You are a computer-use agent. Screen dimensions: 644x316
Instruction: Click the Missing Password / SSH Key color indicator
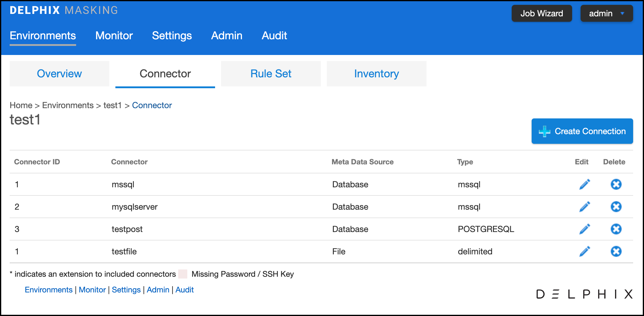pyautogui.click(x=183, y=274)
